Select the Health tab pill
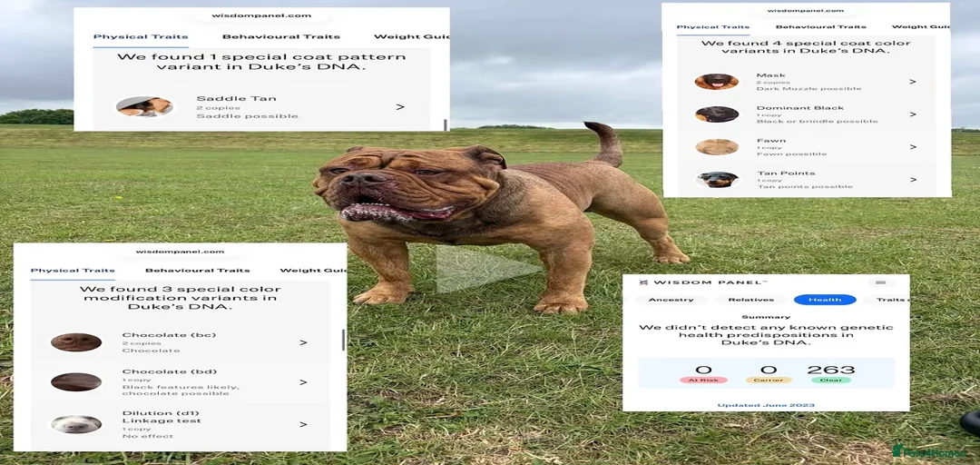 point(825,300)
